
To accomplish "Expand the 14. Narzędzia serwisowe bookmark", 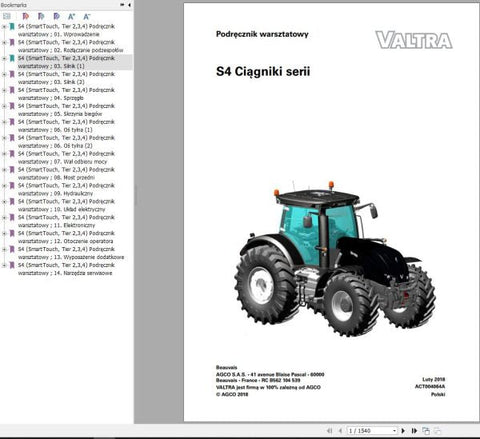I will [x=4, y=265].
